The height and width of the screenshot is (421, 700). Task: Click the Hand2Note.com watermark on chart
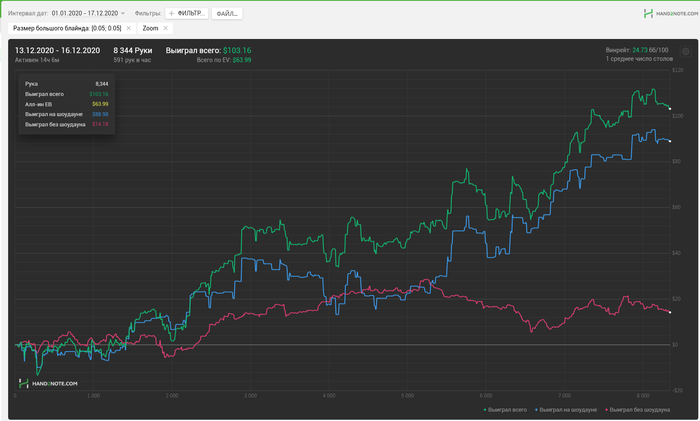coord(48,383)
